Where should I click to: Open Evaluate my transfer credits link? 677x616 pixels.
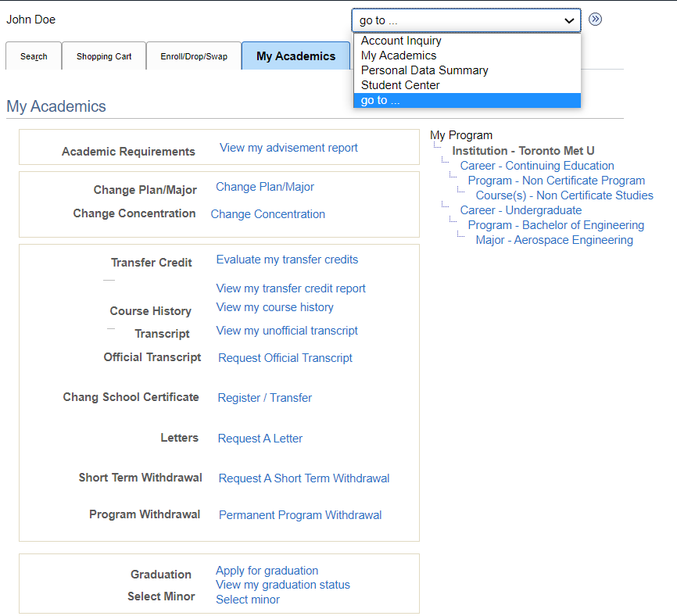point(287,260)
